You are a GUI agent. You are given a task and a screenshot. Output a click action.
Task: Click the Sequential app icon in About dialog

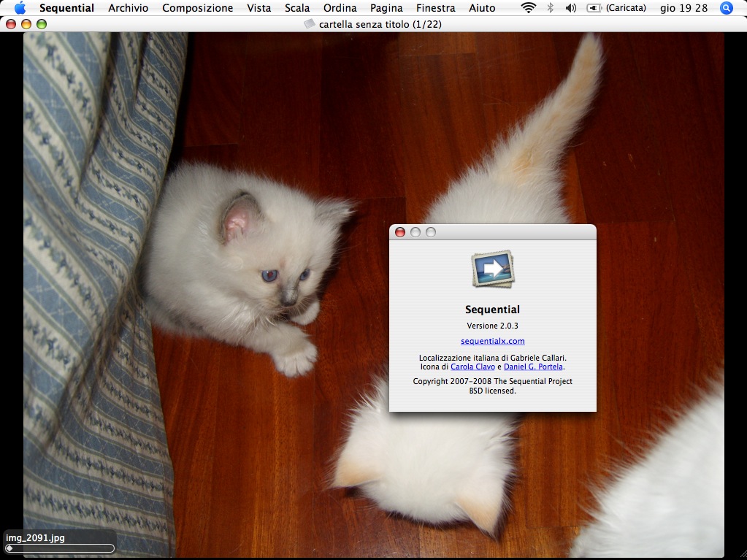(x=493, y=269)
